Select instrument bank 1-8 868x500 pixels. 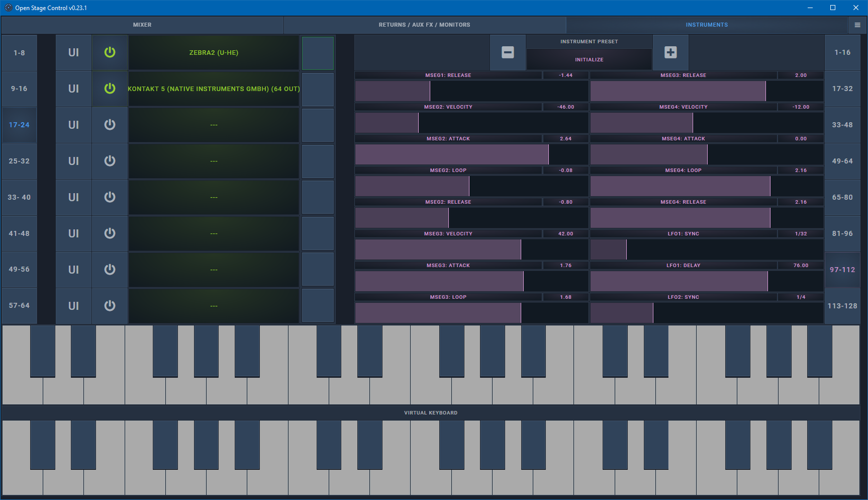coord(19,52)
